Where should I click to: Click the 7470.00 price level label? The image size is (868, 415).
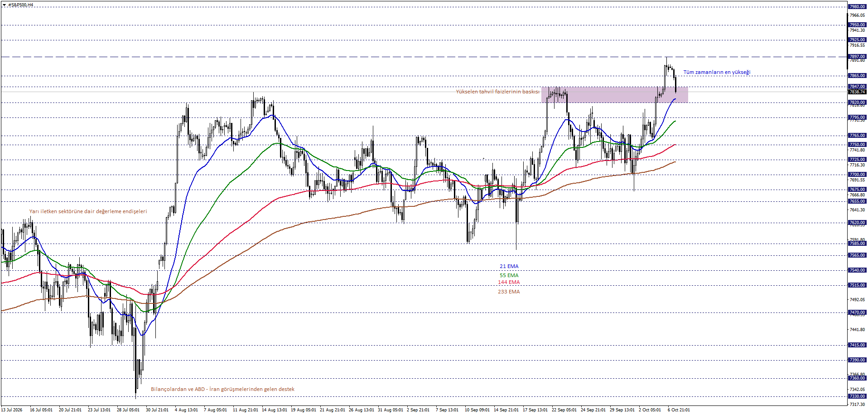(857, 312)
